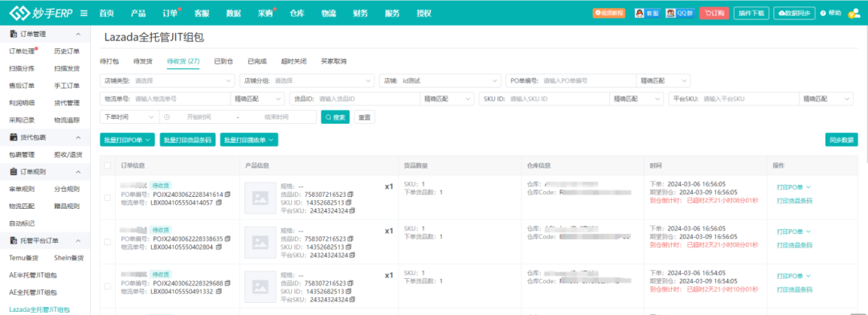Click the 同步数据 button
The image size is (868, 315).
pyautogui.click(x=841, y=140)
